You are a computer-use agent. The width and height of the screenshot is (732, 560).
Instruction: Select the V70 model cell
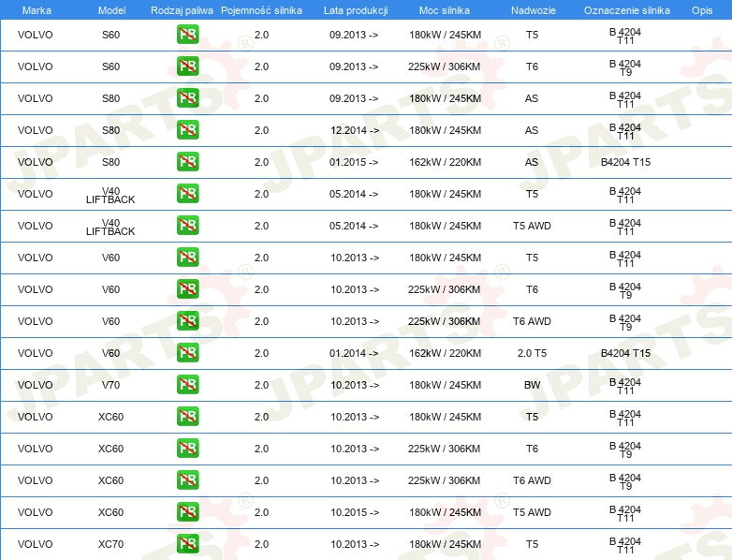[x=110, y=385]
